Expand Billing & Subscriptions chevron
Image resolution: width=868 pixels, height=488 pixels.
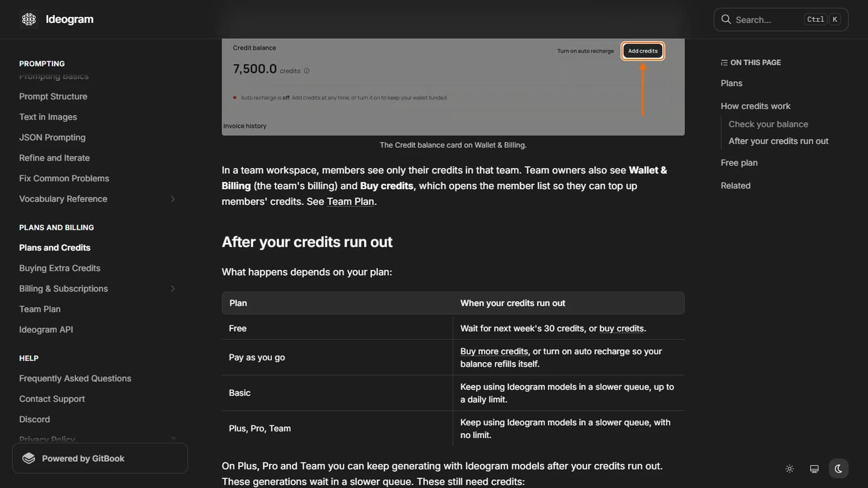point(173,288)
